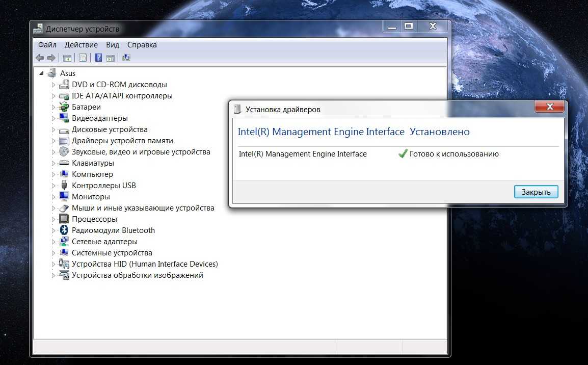The image size is (588, 365).
Task: Click the Готово к использованию status text
Action: pos(454,154)
